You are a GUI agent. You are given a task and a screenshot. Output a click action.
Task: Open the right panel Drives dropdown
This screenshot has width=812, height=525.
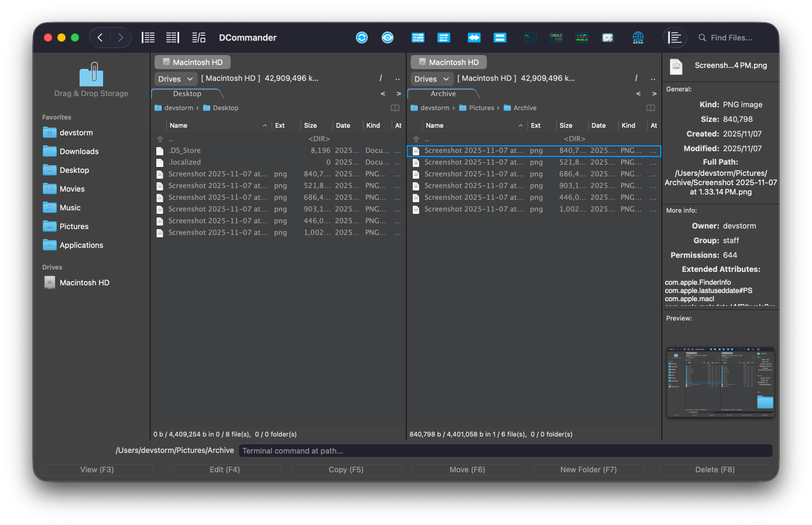(x=431, y=79)
